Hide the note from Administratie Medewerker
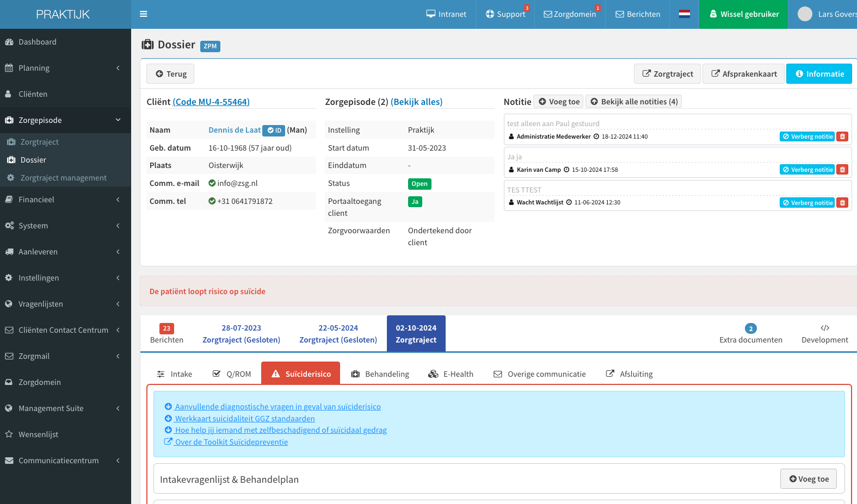This screenshot has width=857, height=504. click(x=807, y=136)
